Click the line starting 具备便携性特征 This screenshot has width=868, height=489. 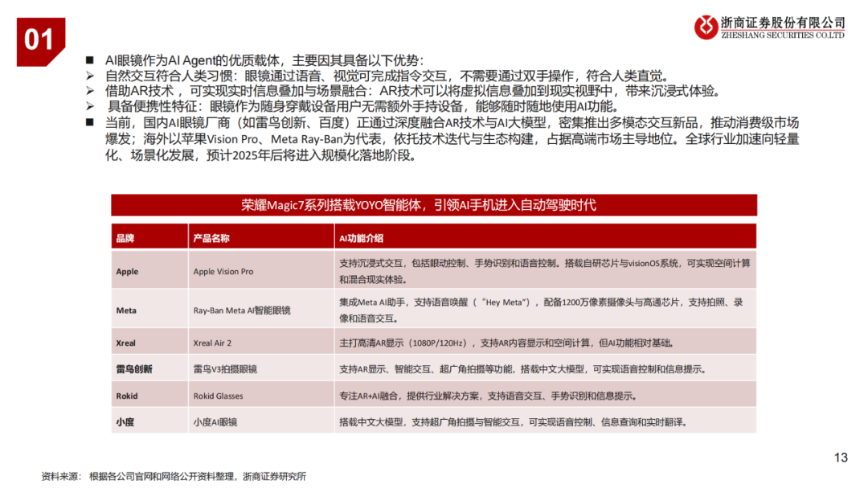coord(363,106)
